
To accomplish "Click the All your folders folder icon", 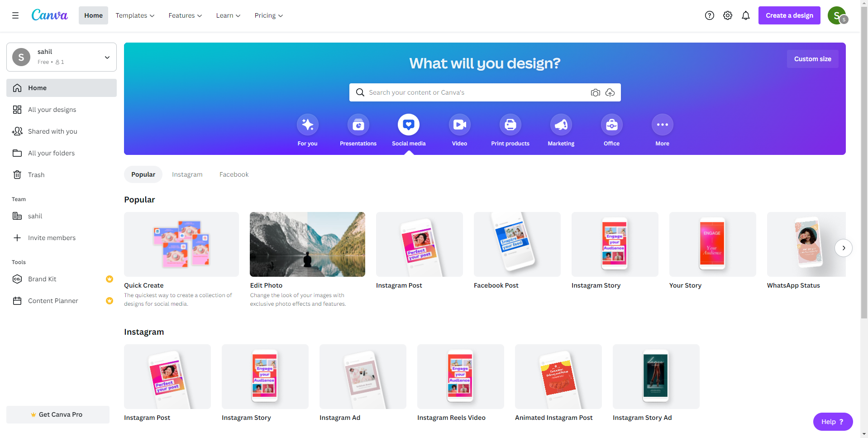I will click(17, 153).
